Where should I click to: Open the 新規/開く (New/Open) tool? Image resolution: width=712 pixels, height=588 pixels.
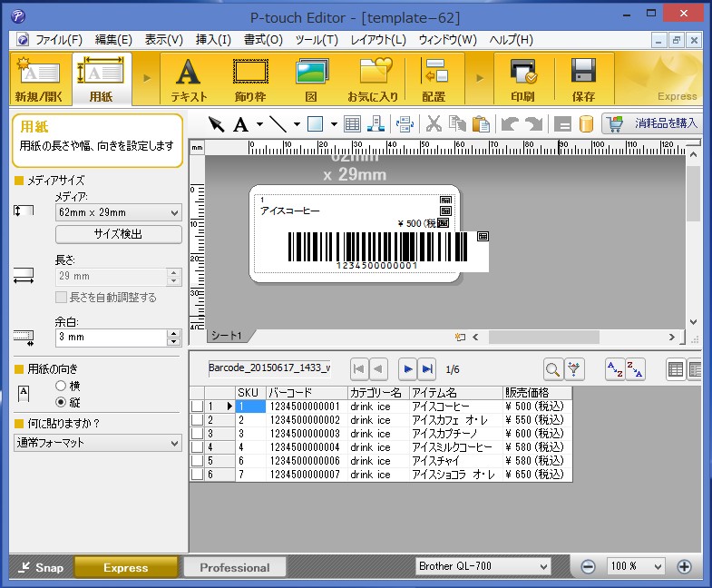pyautogui.click(x=40, y=79)
